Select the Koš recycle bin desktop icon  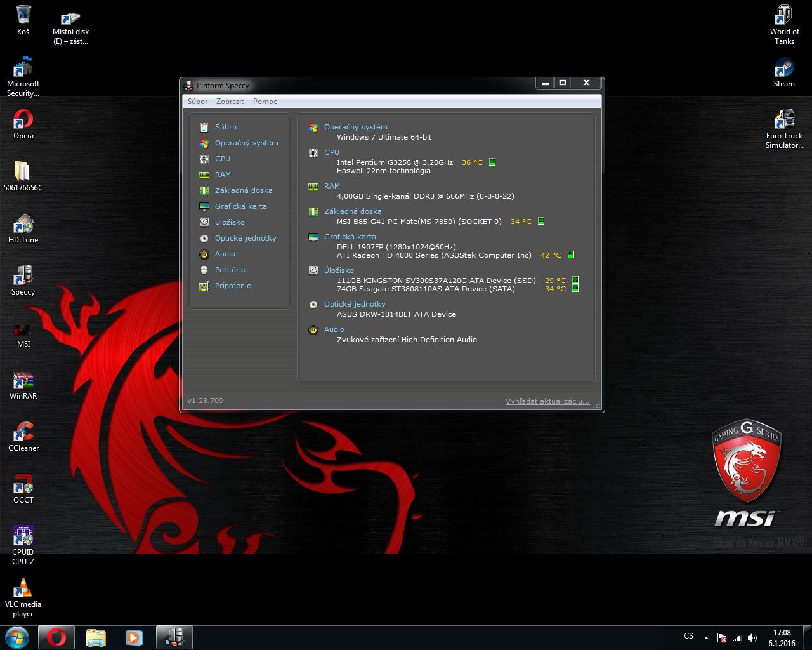pyautogui.click(x=23, y=20)
